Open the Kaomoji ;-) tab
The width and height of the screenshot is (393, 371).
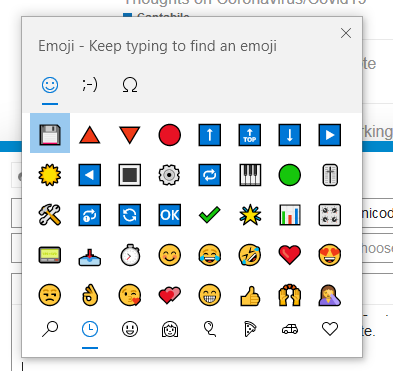click(x=90, y=85)
